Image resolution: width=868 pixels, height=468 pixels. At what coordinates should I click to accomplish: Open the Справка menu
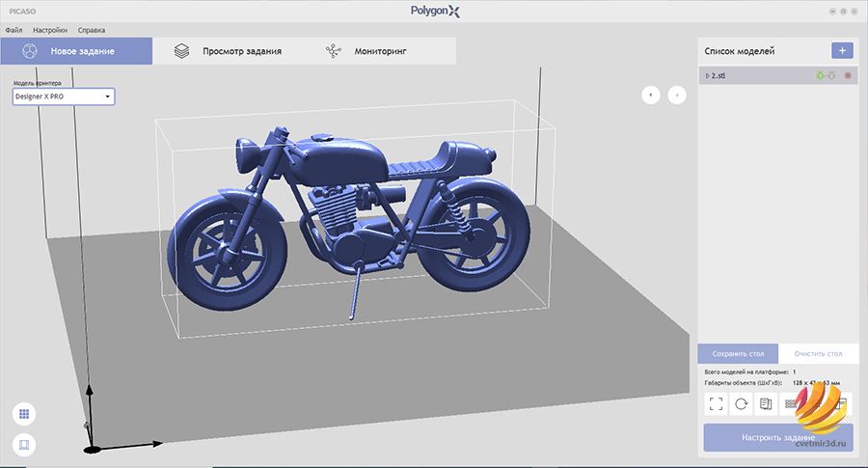92,30
